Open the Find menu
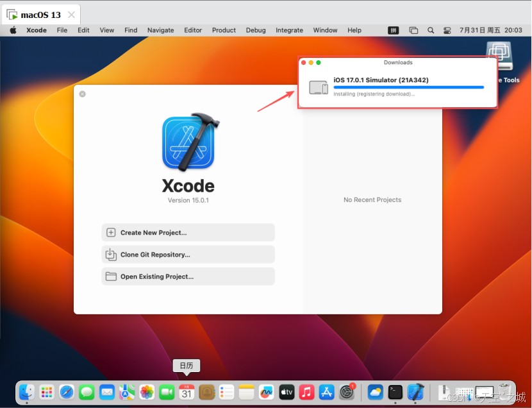This screenshot has width=532, height=408. [x=131, y=30]
